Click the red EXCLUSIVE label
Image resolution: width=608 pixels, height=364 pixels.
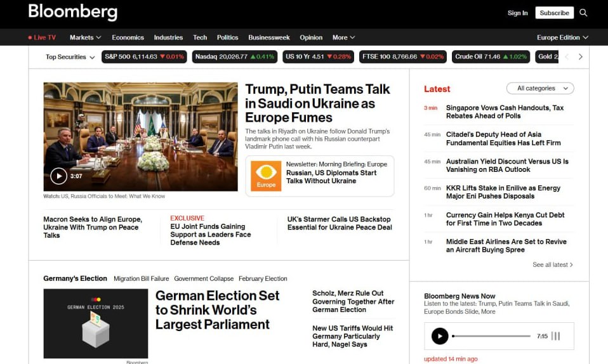[x=187, y=218]
